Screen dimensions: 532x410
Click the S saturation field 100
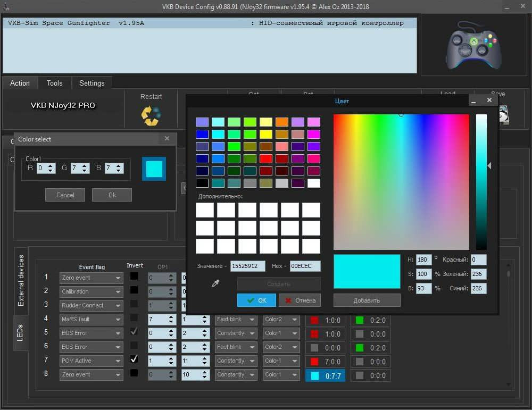pos(424,274)
